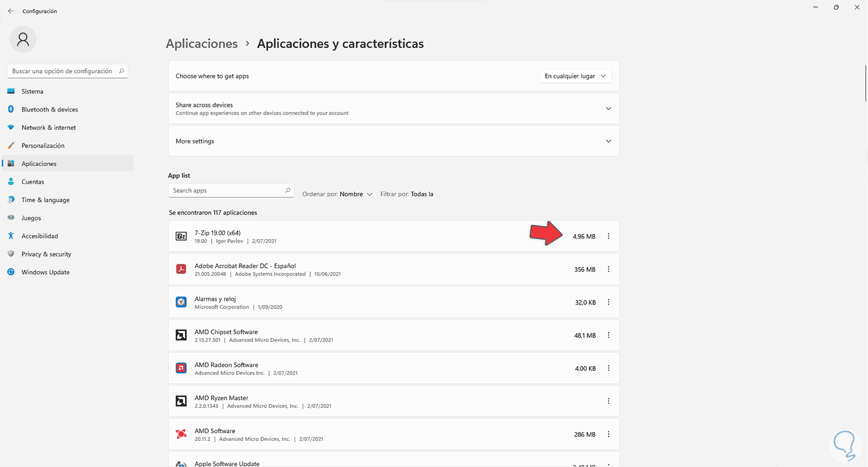This screenshot has width=868, height=467.
Task: Go to Bluetooth & devices settings
Action: pos(50,109)
